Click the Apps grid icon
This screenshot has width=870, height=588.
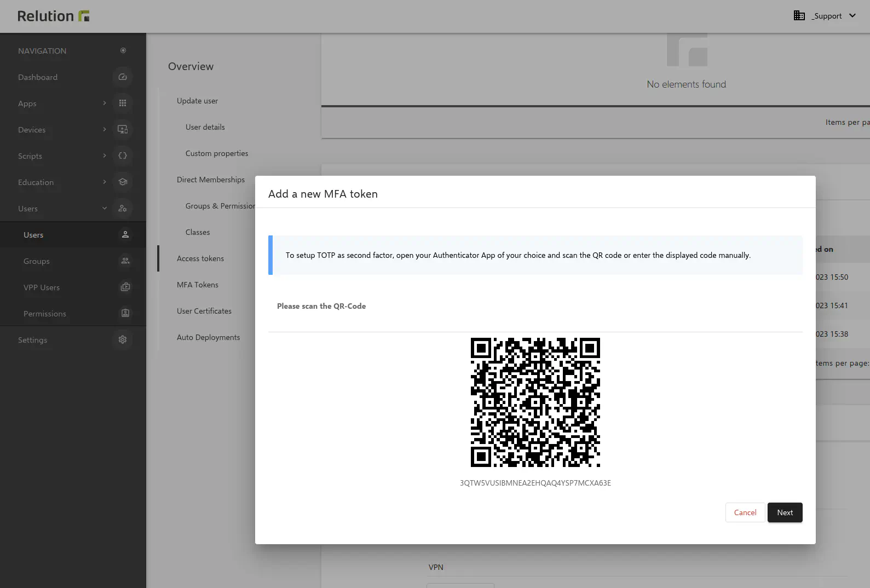[123, 103]
